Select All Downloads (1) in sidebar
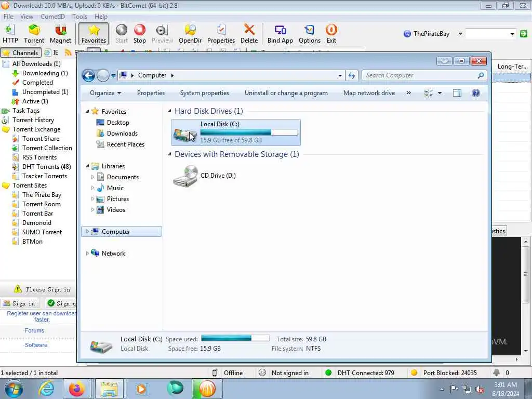 tap(36, 64)
